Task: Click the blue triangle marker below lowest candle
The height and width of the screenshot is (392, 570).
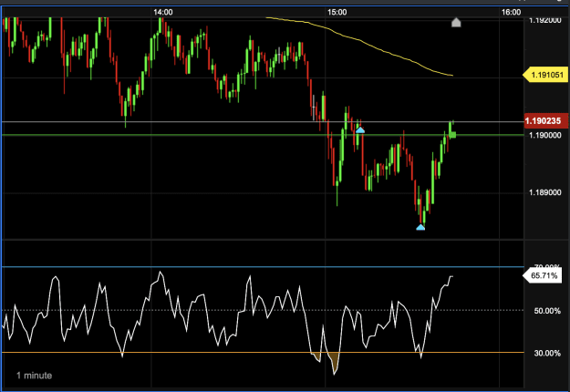Action: pyautogui.click(x=420, y=227)
